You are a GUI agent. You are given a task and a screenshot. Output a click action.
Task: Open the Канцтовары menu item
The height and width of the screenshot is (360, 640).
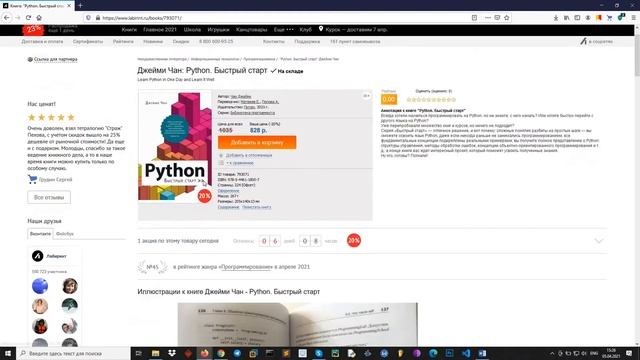251,29
